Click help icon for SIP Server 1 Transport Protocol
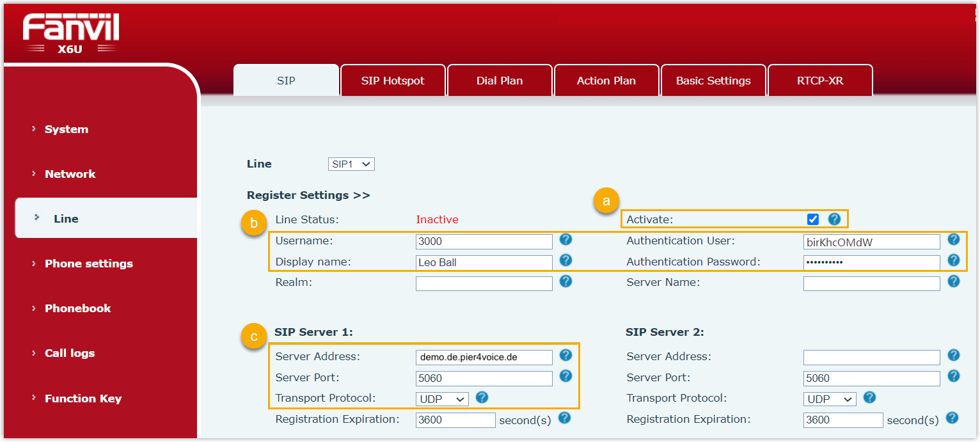This screenshot has width=980, height=442. click(x=482, y=398)
